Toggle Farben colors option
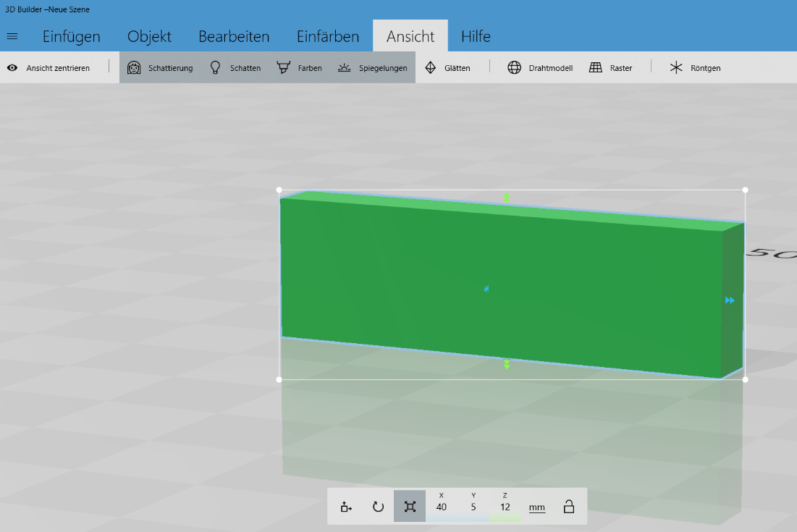Viewport: 797px width, 532px height. click(x=299, y=67)
